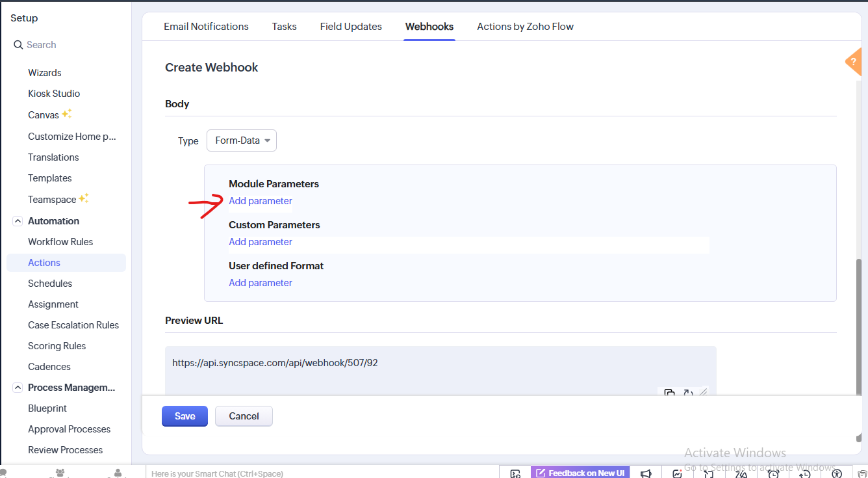868x478 pixels.
Task: Click the search magnifier icon in Setup sidebar
Action: pyautogui.click(x=18, y=45)
